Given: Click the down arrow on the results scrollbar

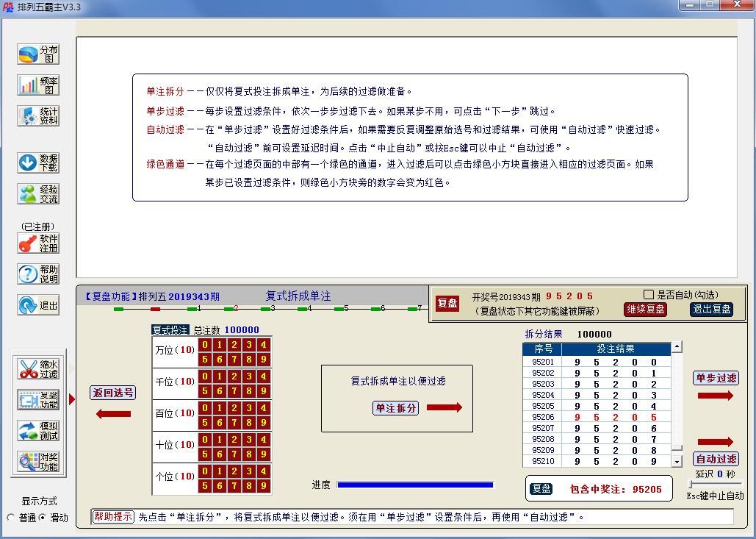Looking at the screenshot, I should (x=676, y=462).
